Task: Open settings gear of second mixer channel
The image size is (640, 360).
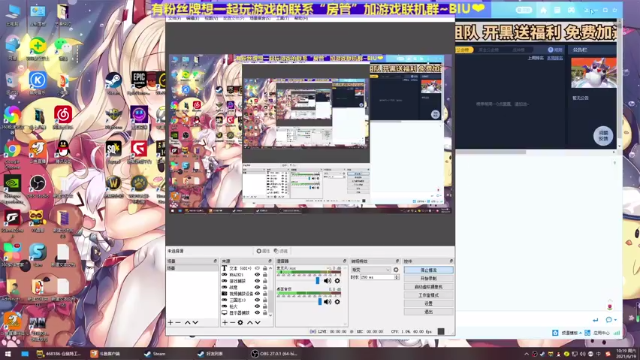Action: (337, 302)
